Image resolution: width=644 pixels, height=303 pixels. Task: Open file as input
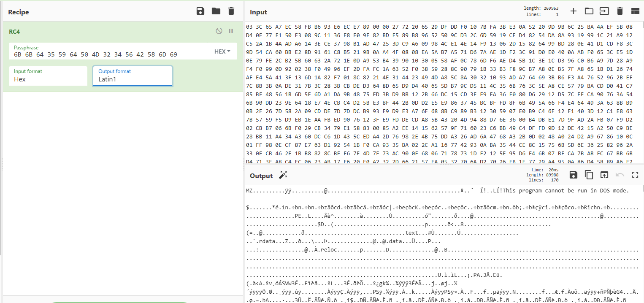(x=604, y=11)
